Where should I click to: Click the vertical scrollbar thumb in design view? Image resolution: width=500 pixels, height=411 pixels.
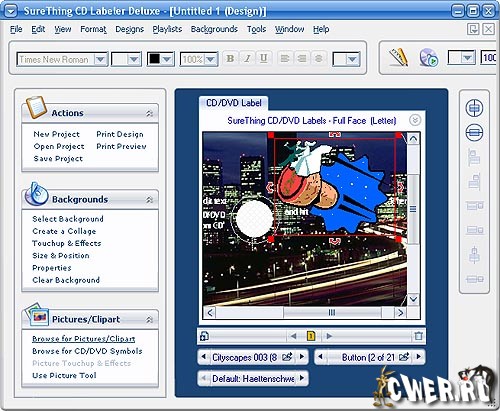[x=413, y=209]
